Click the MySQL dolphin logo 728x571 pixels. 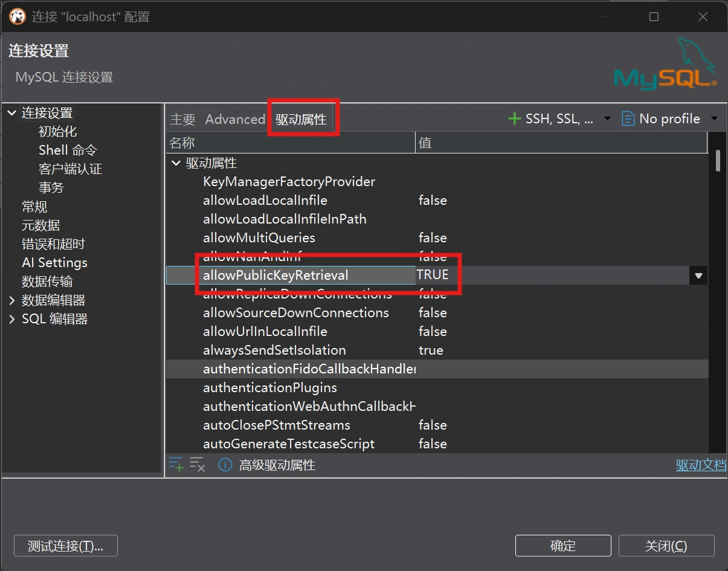[665, 65]
